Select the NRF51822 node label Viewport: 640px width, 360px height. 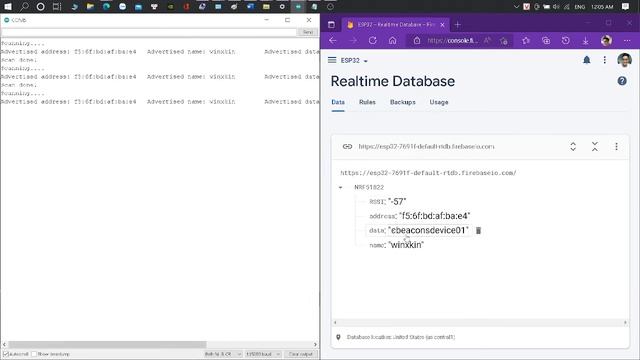[369, 187]
